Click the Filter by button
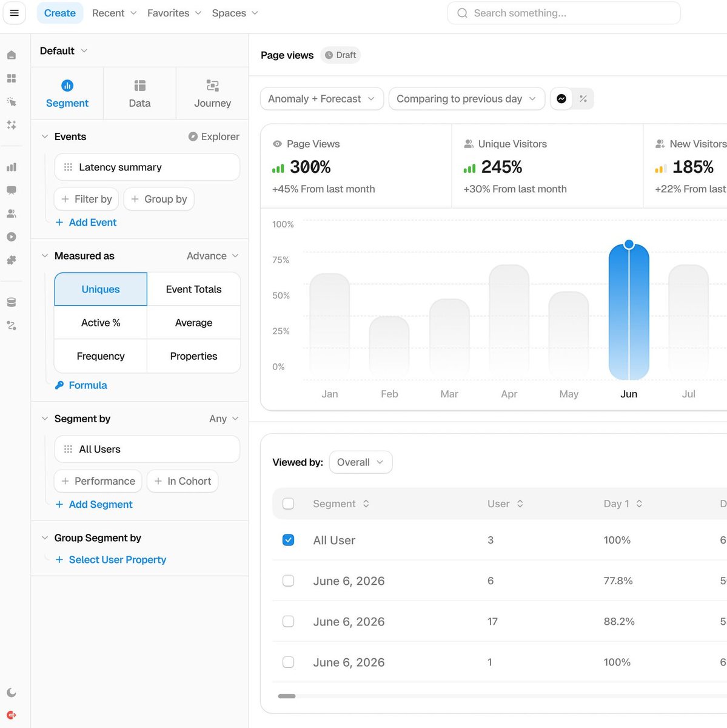Image resolution: width=727 pixels, height=728 pixels. [87, 199]
